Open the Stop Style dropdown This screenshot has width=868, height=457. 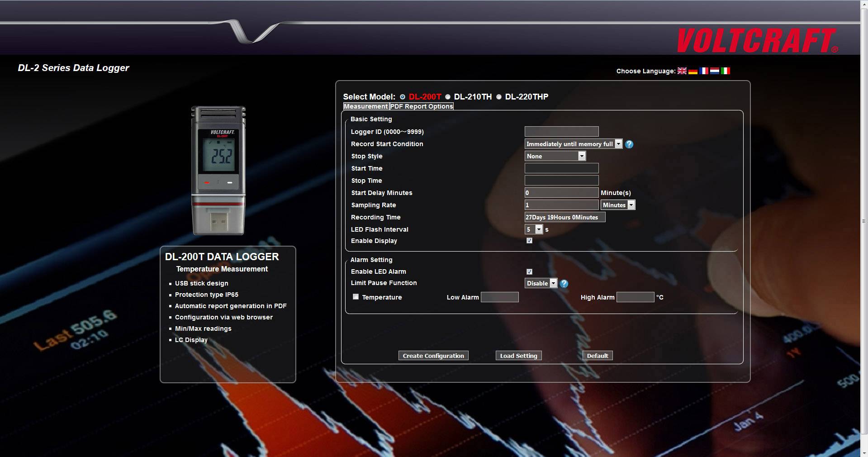(581, 156)
